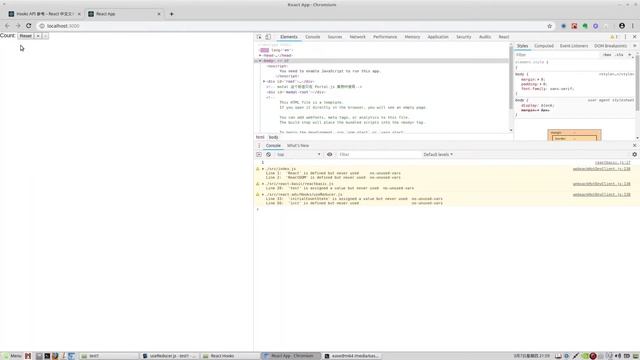Close the Hooks API reference tab
The image size is (640, 360).
click(79, 14)
